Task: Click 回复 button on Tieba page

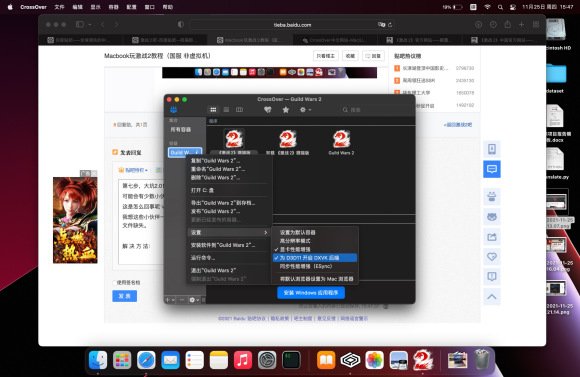Action: click(x=373, y=56)
